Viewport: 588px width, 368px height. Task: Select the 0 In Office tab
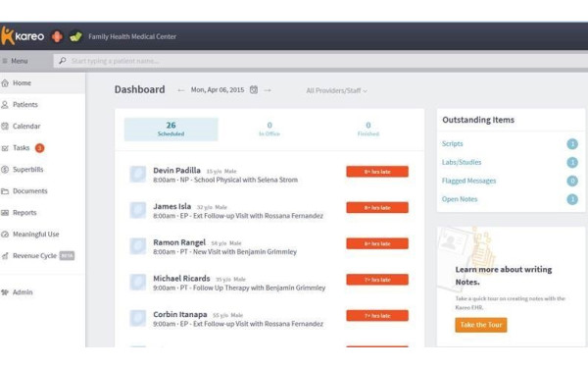(269, 130)
